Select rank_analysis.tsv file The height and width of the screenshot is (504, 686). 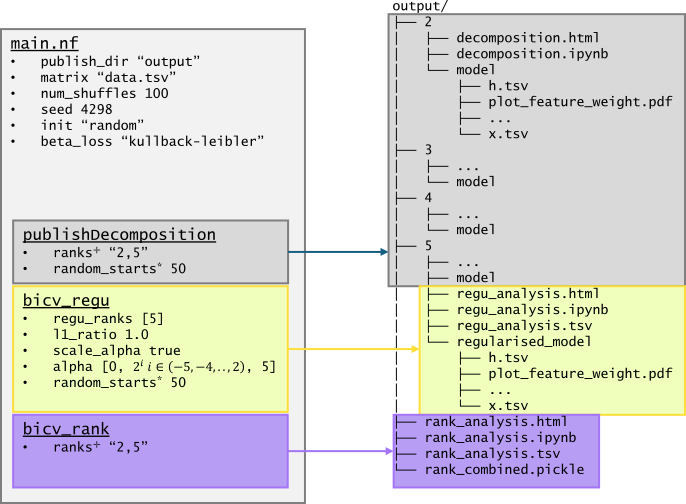click(x=492, y=454)
